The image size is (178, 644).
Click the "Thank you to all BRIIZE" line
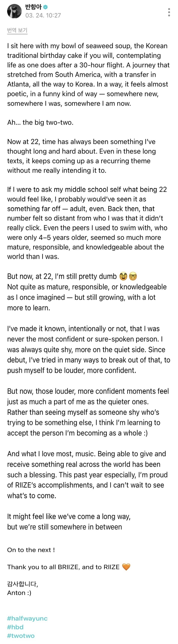(x=63, y=567)
